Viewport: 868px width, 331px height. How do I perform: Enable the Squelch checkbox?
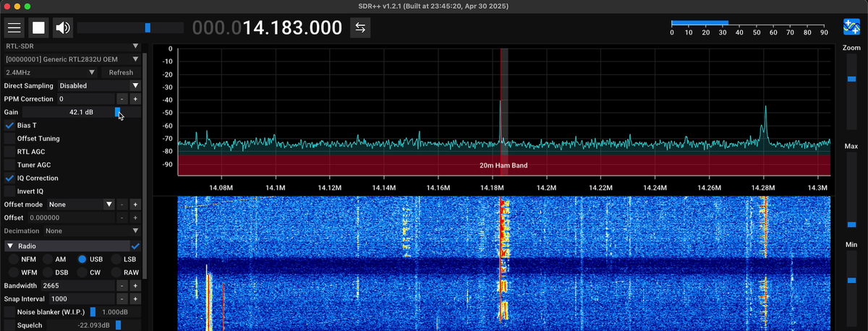[x=9, y=325]
